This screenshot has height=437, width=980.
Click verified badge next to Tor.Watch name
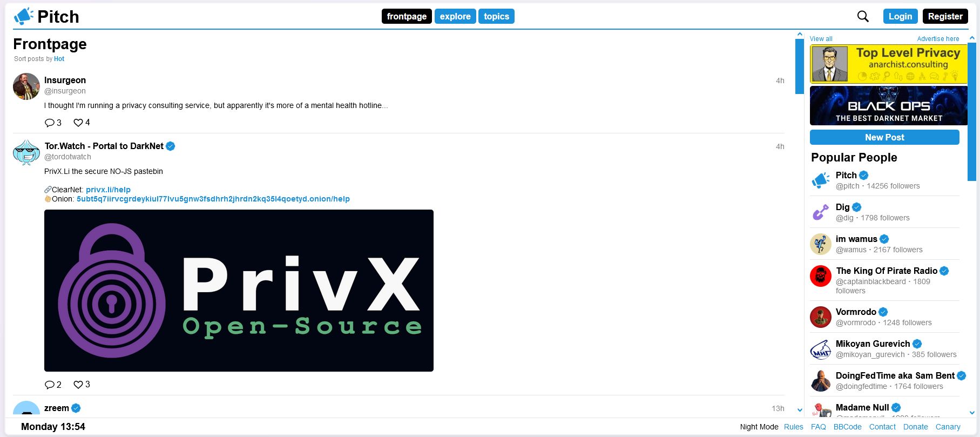click(171, 146)
